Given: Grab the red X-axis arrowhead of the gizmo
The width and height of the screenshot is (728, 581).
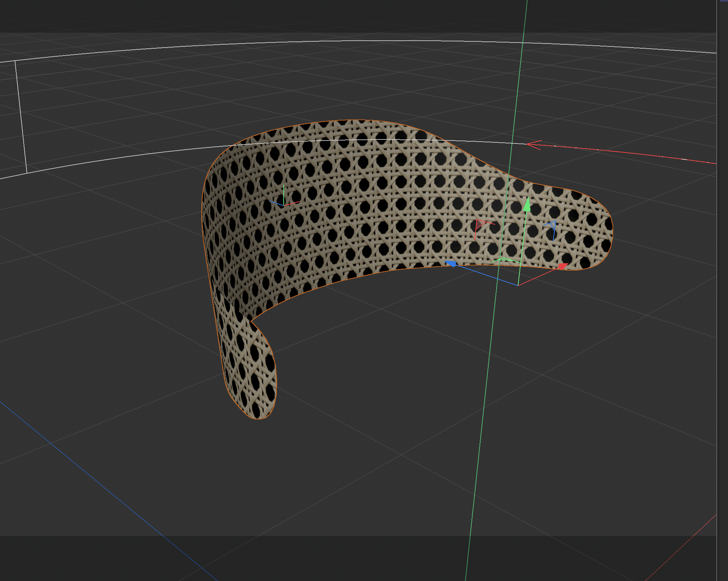Looking at the screenshot, I should (x=562, y=267).
